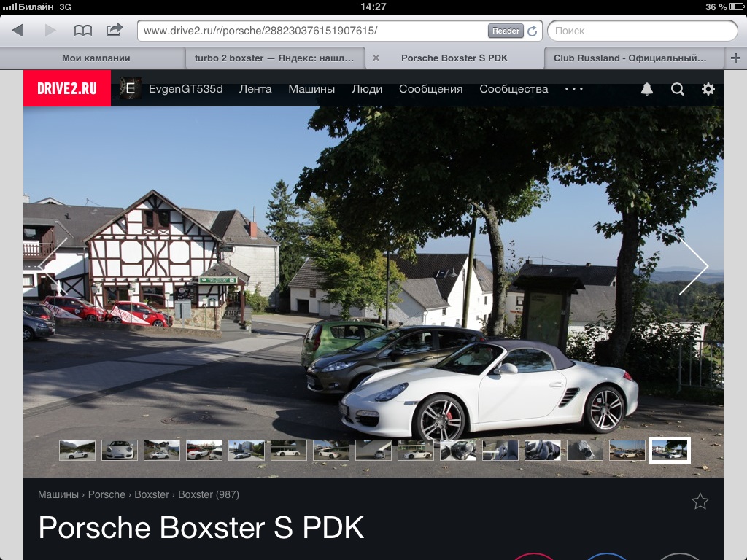
Task: Select sixth gallery thumbnail
Action: pyautogui.click(x=289, y=450)
